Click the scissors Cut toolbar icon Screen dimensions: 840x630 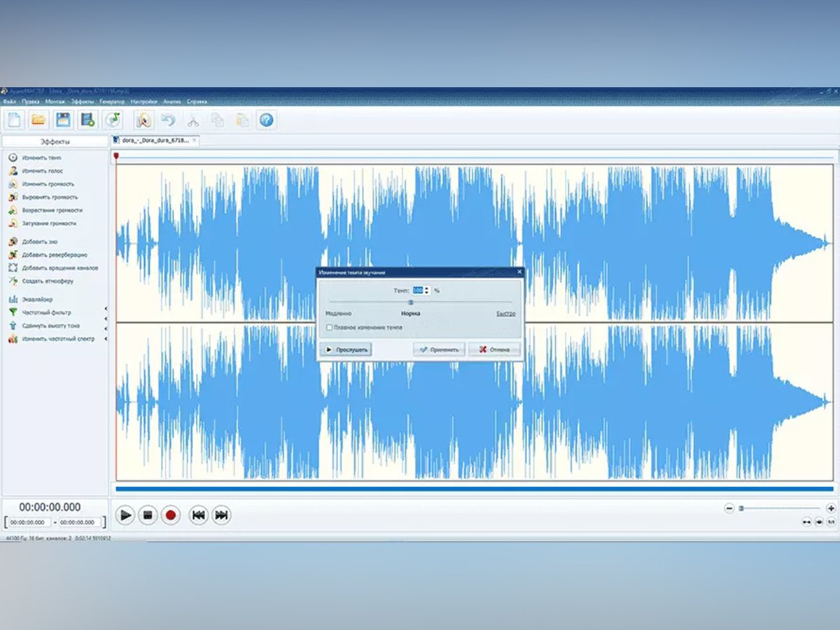pyautogui.click(x=193, y=120)
